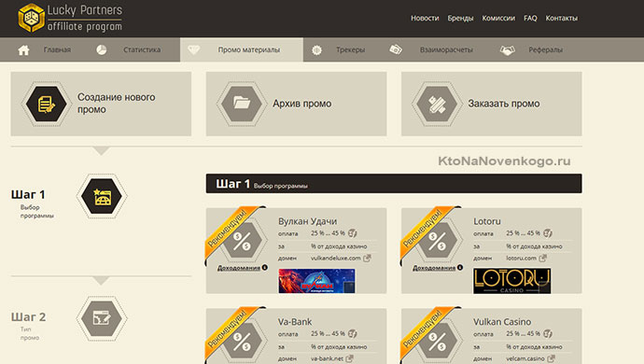Open the Главная home icon

click(24, 50)
